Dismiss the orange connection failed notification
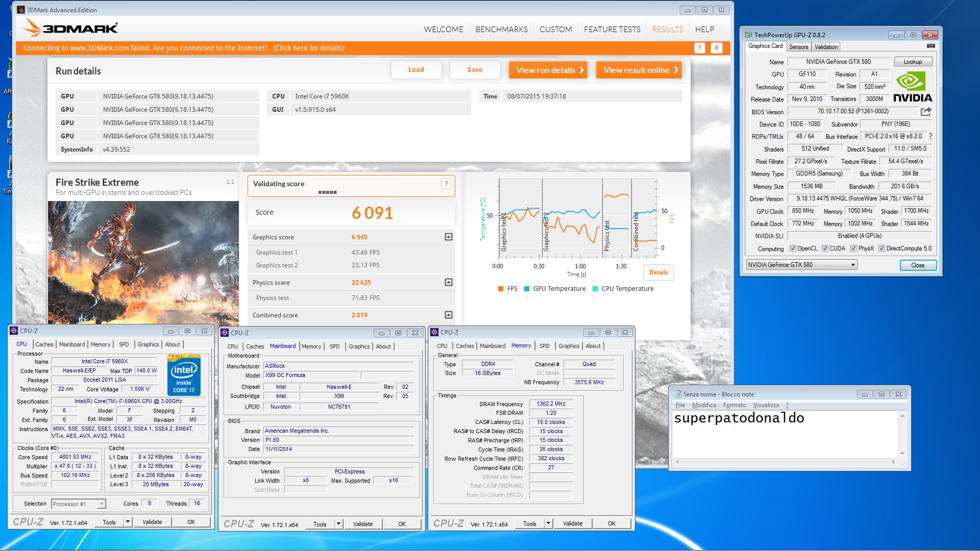The width and height of the screenshot is (980, 551). (x=717, y=48)
